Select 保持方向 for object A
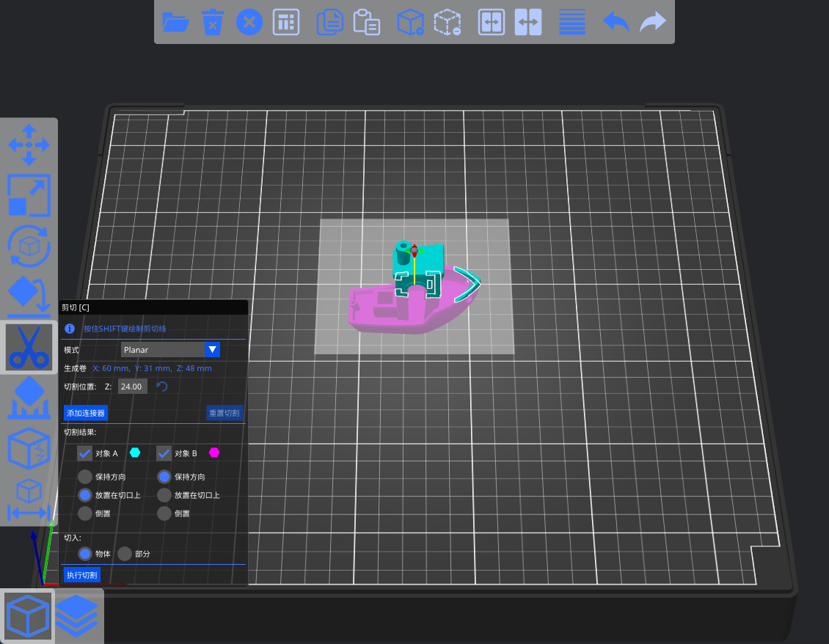Viewport: 829px width, 644px height. pos(84,476)
